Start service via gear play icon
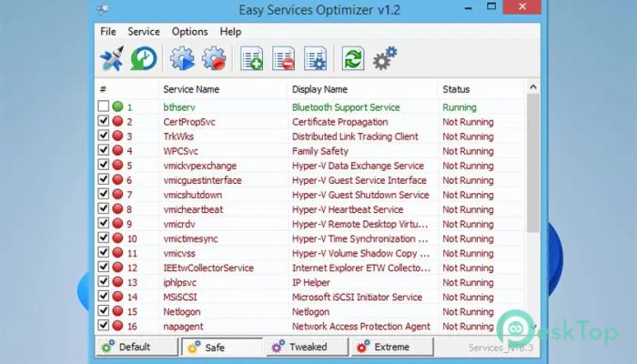This screenshot has height=364, width=637. tap(182, 58)
